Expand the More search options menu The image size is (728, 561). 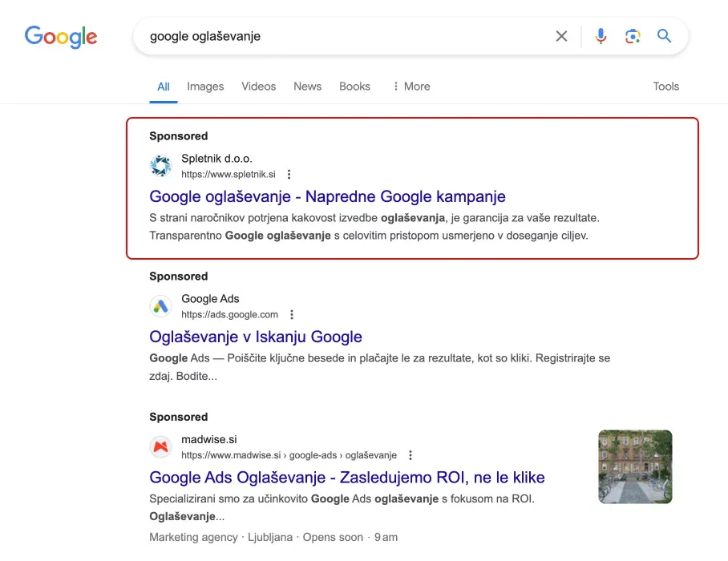pyautogui.click(x=411, y=87)
